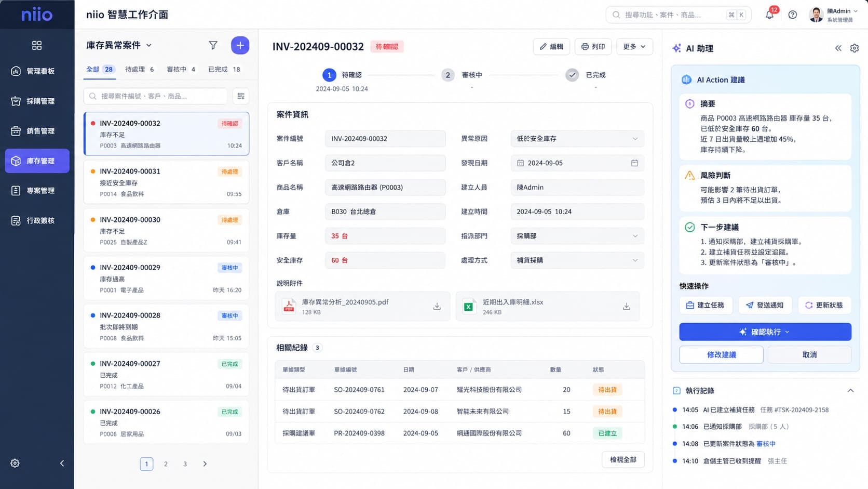Collapse the AI 助理 panel
The height and width of the screenshot is (489, 868).
[838, 48]
